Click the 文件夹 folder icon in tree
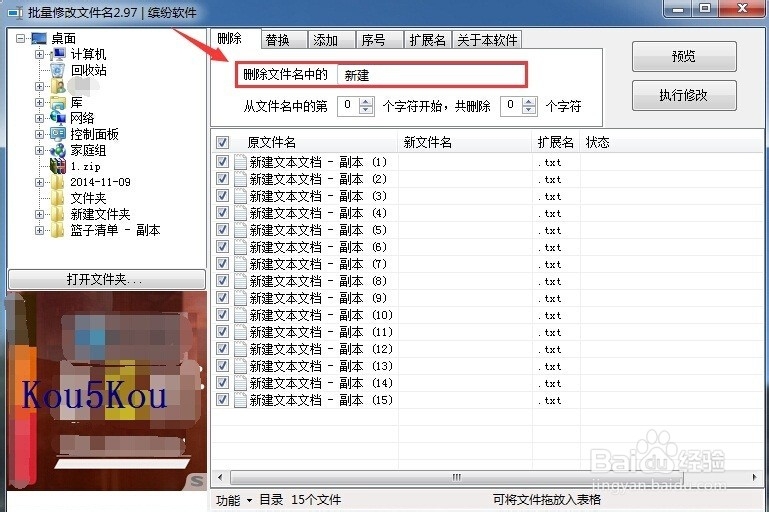 tap(58, 198)
